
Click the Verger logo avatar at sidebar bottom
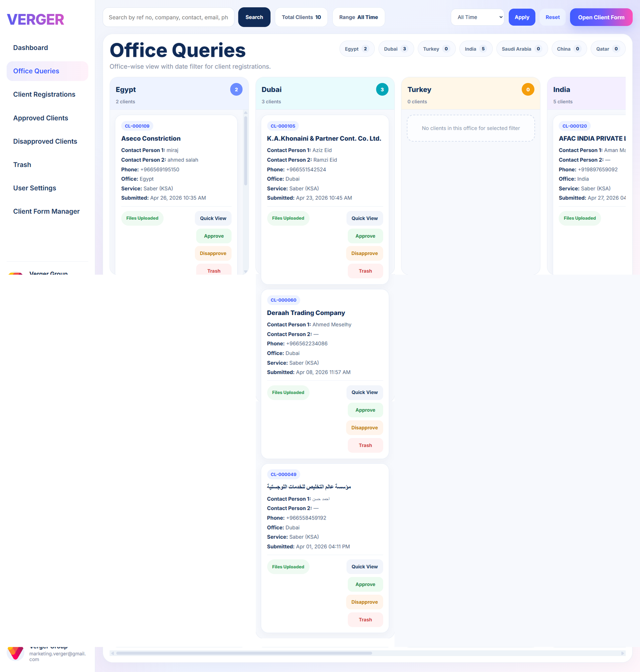point(16,654)
